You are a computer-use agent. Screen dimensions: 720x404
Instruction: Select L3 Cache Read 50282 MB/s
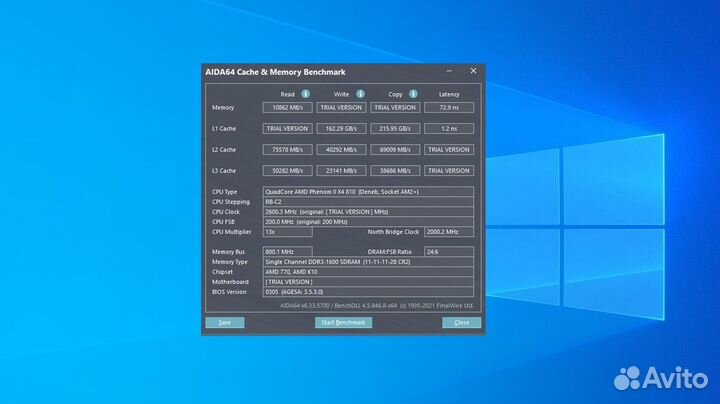[287, 171]
